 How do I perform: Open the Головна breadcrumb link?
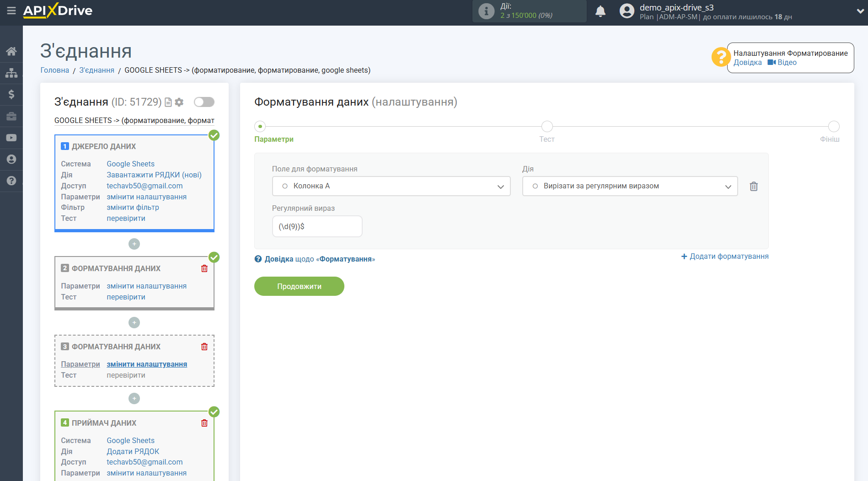[x=55, y=70]
